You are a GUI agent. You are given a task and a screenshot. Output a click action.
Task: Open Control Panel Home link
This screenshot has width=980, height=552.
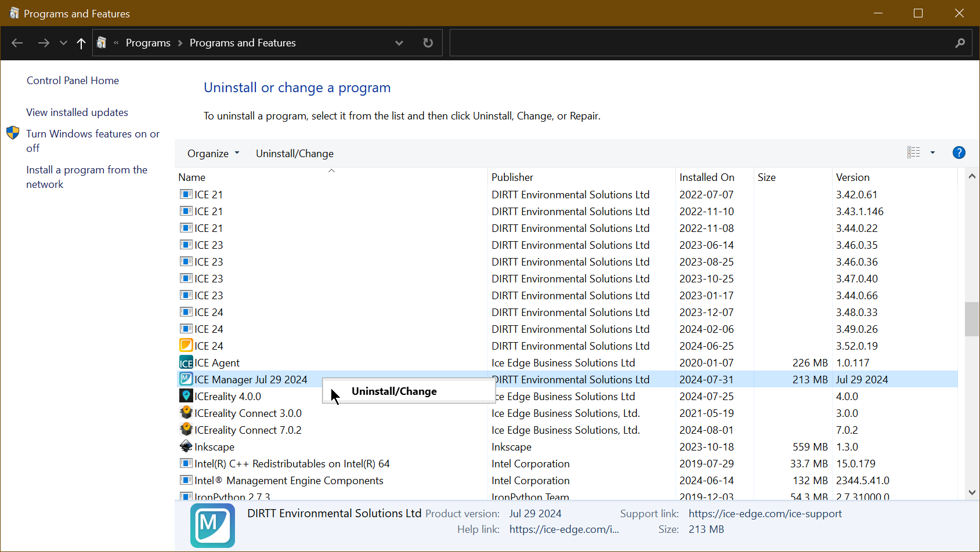point(73,81)
